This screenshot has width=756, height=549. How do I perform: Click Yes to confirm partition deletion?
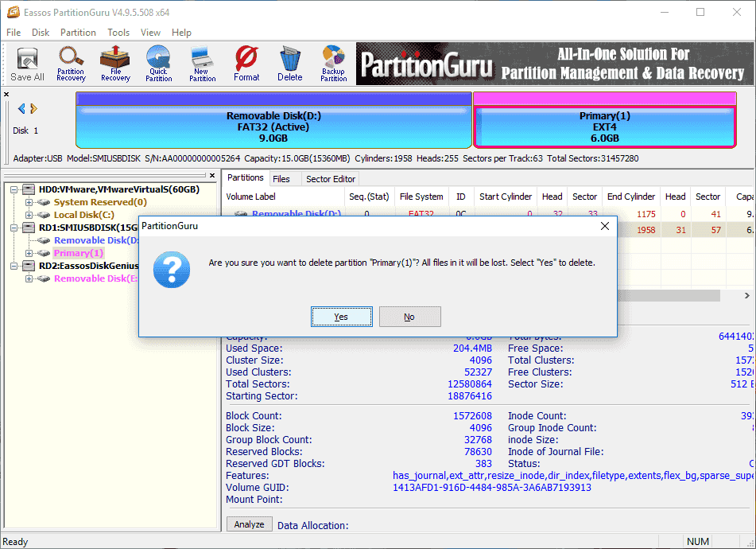pos(341,316)
